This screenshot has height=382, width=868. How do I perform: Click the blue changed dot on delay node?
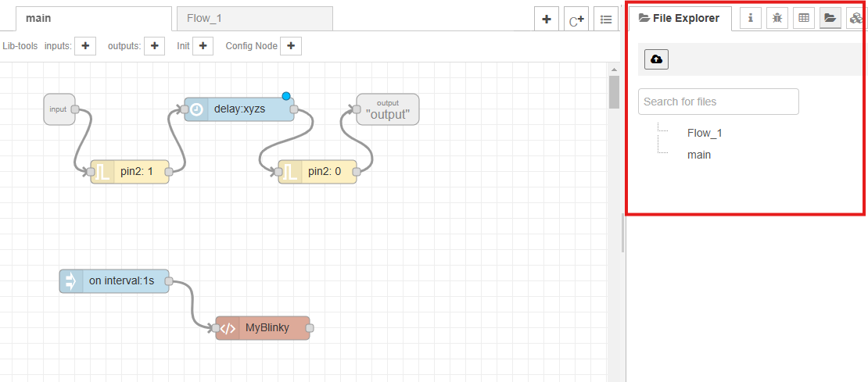286,96
